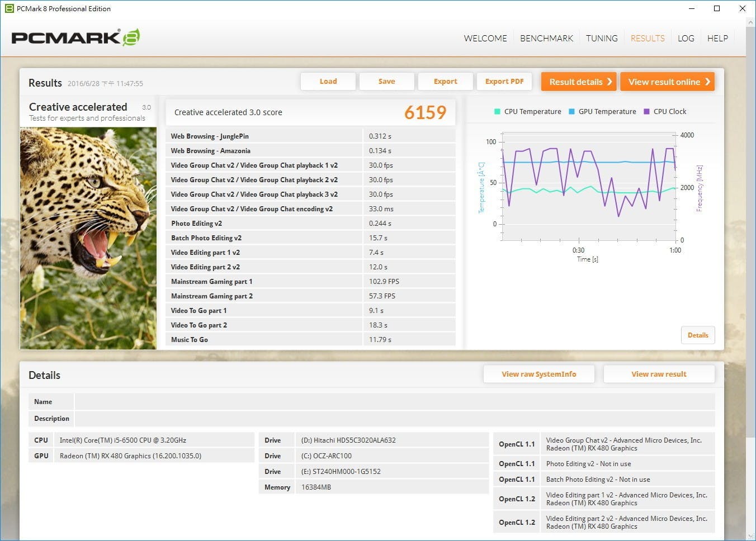Click the leopard benchmark thumbnail image

[x=88, y=238]
